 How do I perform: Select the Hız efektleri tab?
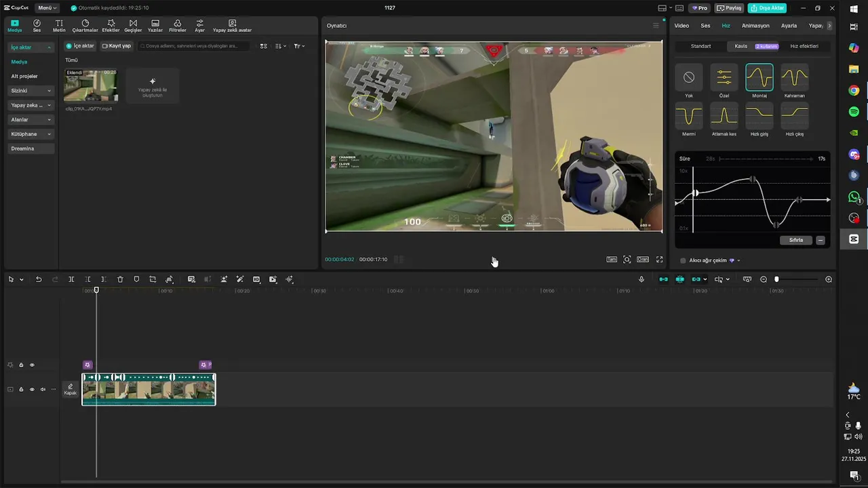click(x=804, y=46)
